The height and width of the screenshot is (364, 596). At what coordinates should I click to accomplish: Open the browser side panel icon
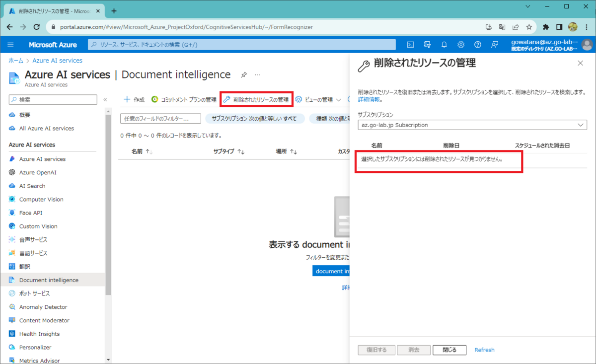pyautogui.click(x=559, y=27)
